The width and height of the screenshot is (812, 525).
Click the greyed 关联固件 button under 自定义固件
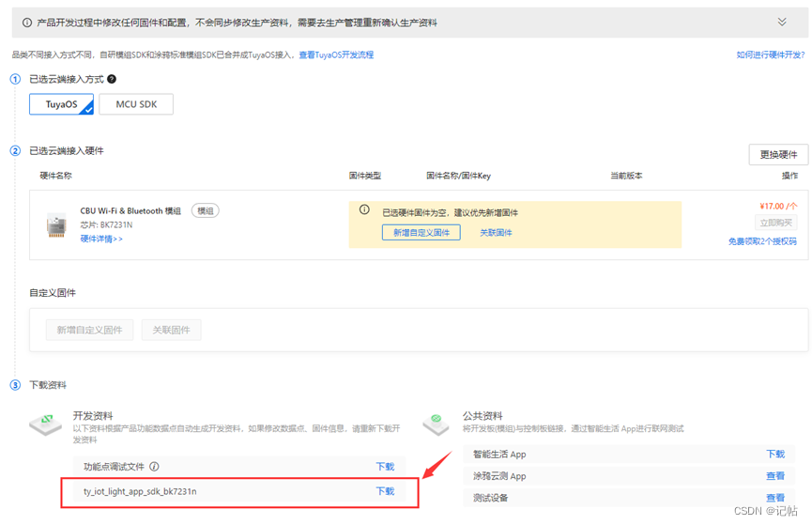172,331
